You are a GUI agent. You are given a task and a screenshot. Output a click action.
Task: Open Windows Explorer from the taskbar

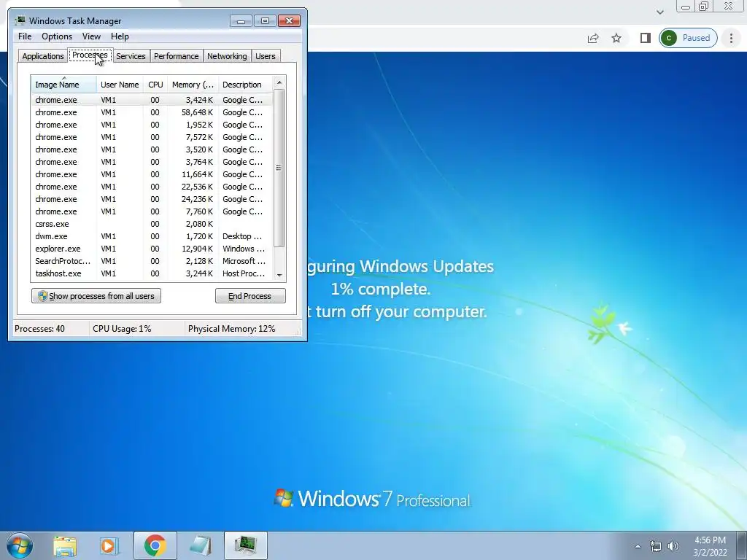(x=65, y=545)
